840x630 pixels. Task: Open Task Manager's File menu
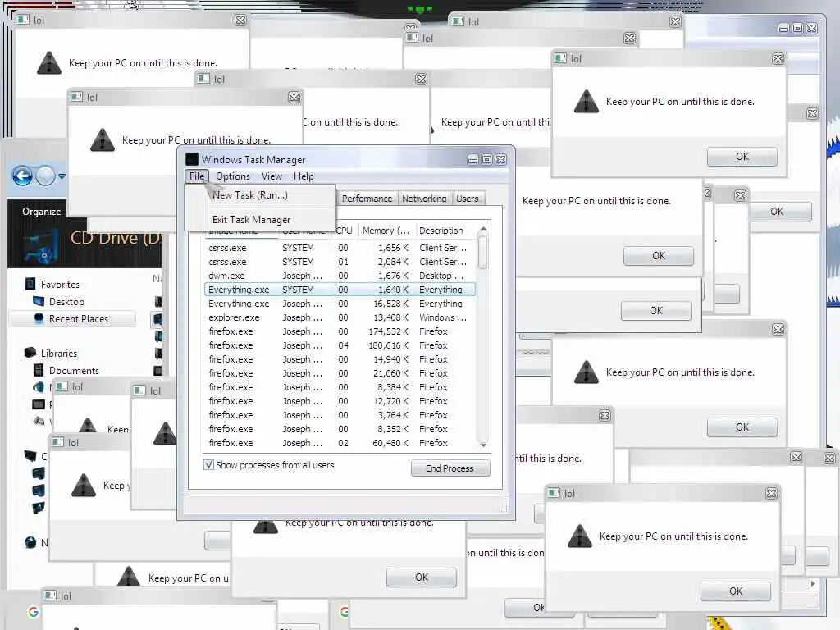coord(197,176)
